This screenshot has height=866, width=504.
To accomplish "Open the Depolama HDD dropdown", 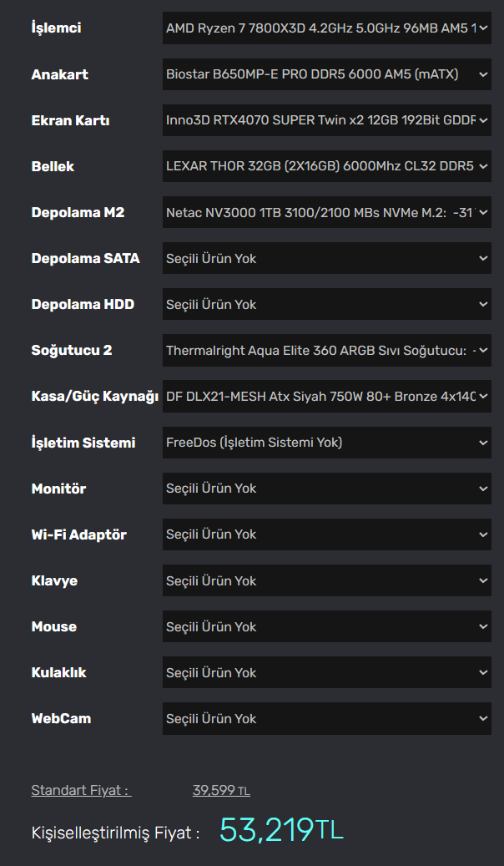I will [326, 304].
